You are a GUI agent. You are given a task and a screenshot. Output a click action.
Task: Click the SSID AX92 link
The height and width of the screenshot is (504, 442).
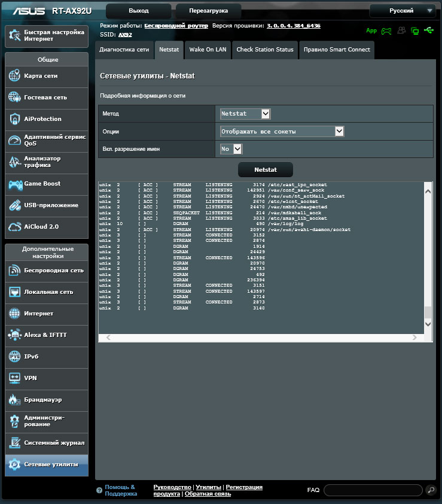tap(125, 35)
